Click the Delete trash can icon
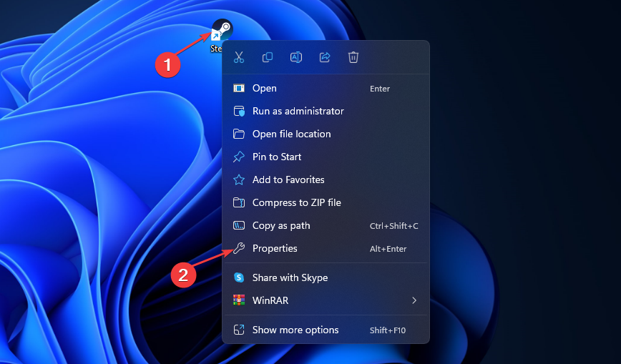 tap(353, 57)
